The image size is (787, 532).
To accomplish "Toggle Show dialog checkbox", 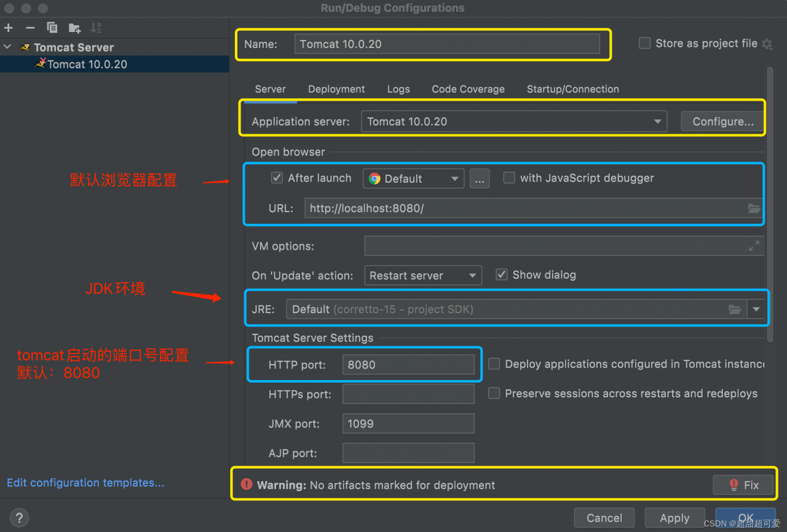I will tap(501, 274).
